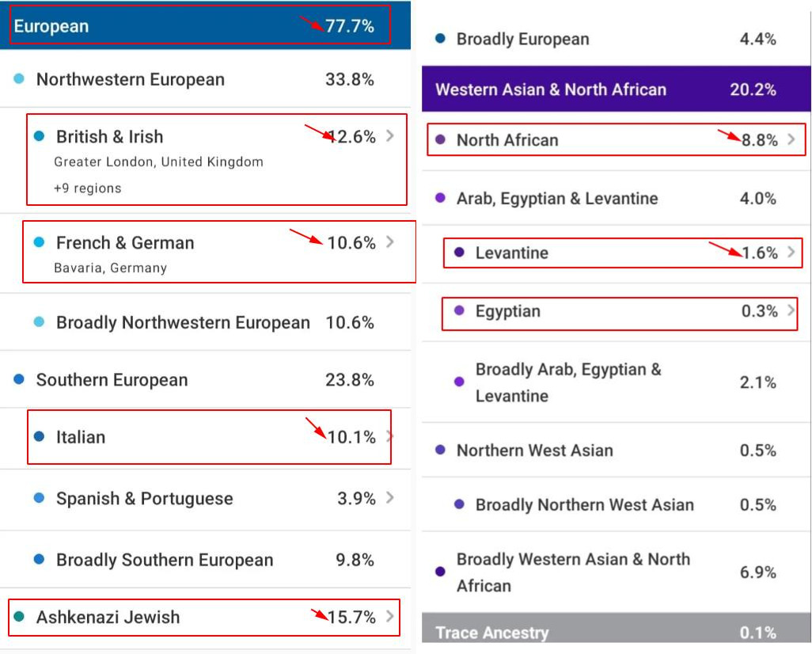Expand the British & Irish chevron

pos(389,136)
